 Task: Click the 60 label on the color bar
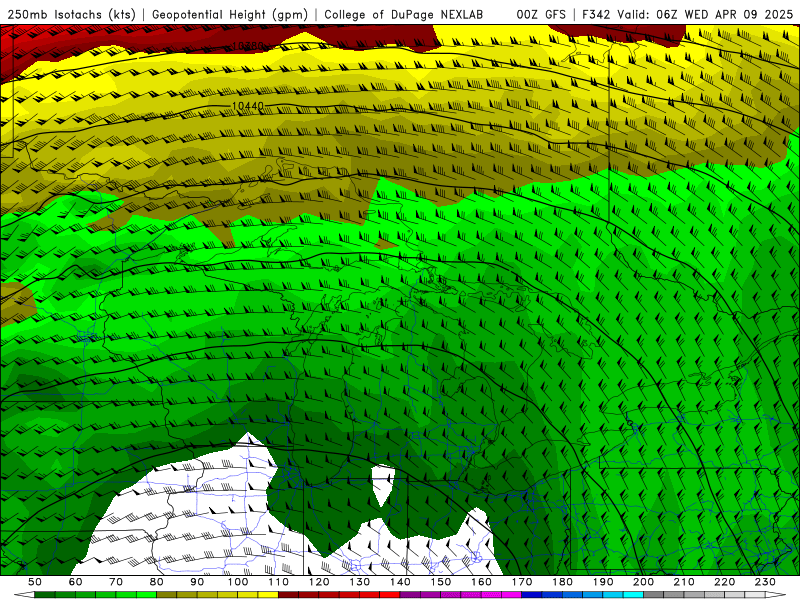[x=76, y=582]
